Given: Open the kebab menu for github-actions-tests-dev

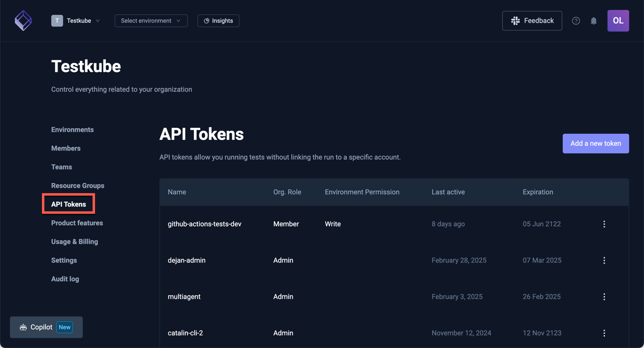Looking at the screenshot, I should [x=604, y=224].
